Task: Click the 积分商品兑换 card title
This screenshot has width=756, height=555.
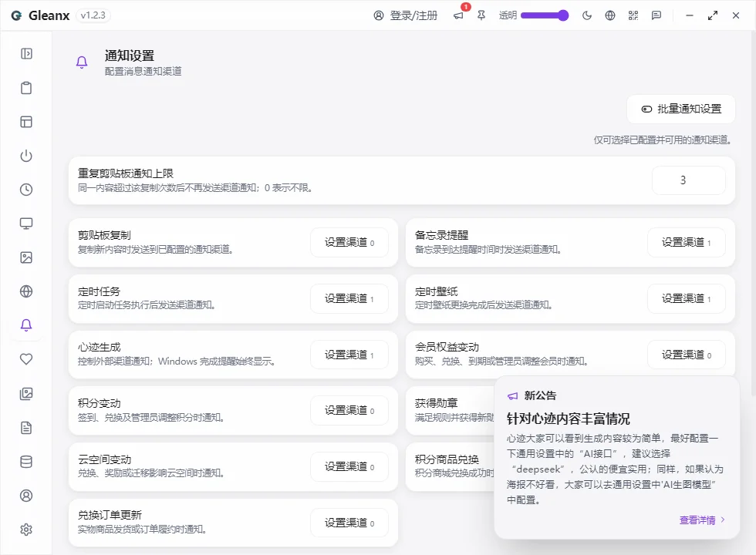Action: [x=447, y=459]
